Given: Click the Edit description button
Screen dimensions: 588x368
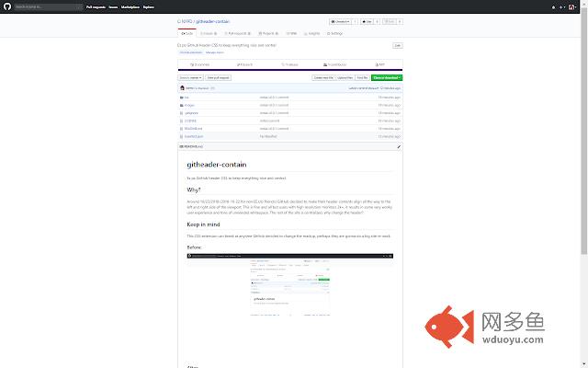Looking at the screenshot, I should (397, 44).
